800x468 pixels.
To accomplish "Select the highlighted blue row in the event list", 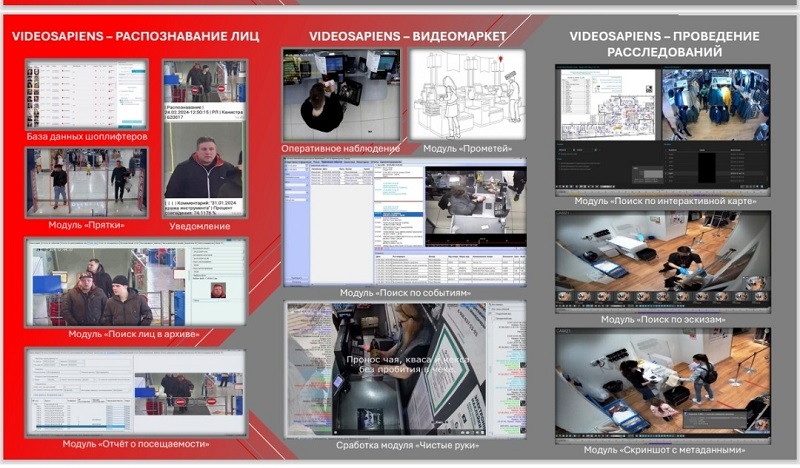I will (398, 214).
